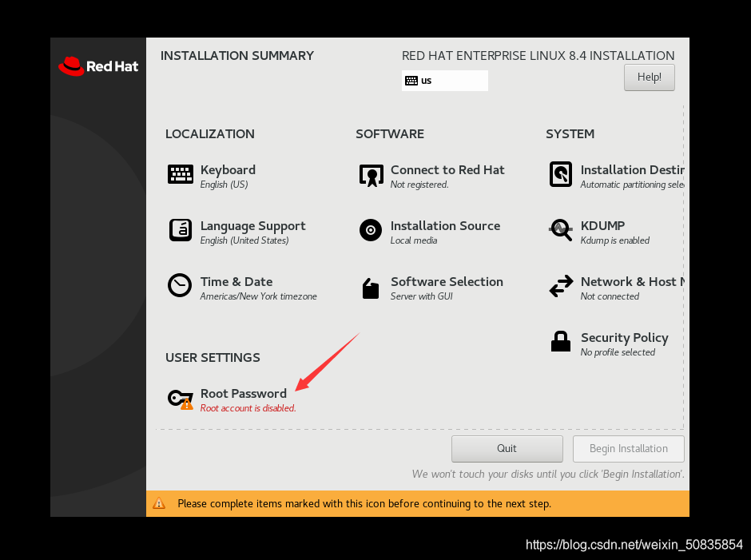Click the 'us' keyboard layout indicator
Image resolution: width=751 pixels, height=560 pixels.
tap(444, 81)
